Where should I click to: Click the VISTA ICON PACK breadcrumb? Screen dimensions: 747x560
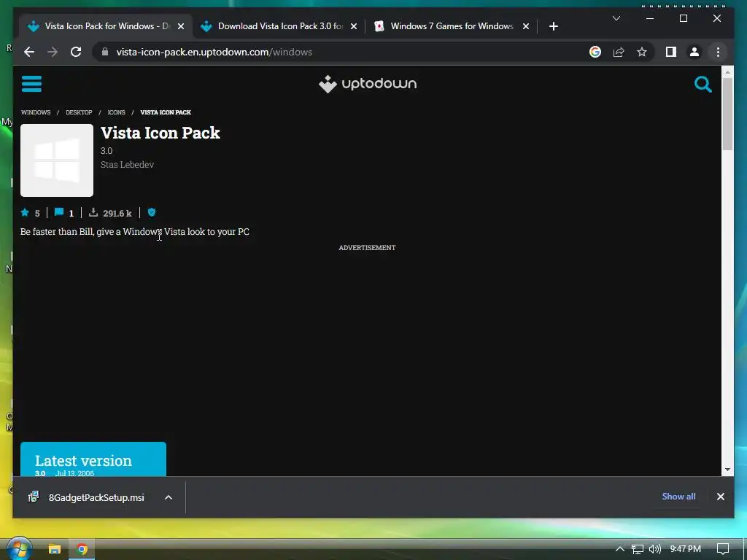166,112
